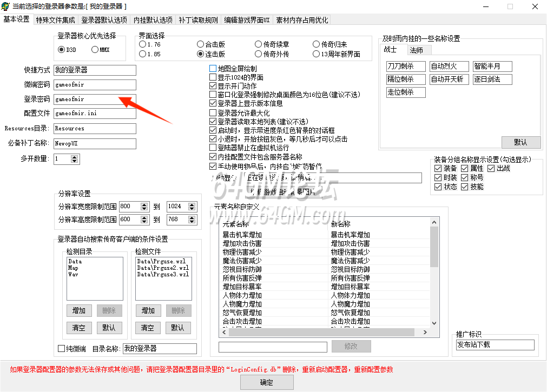Switch to 补丁读取规则 tab
Image resolution: width=547 pixels, height=392 pixels.
[198, 20]
